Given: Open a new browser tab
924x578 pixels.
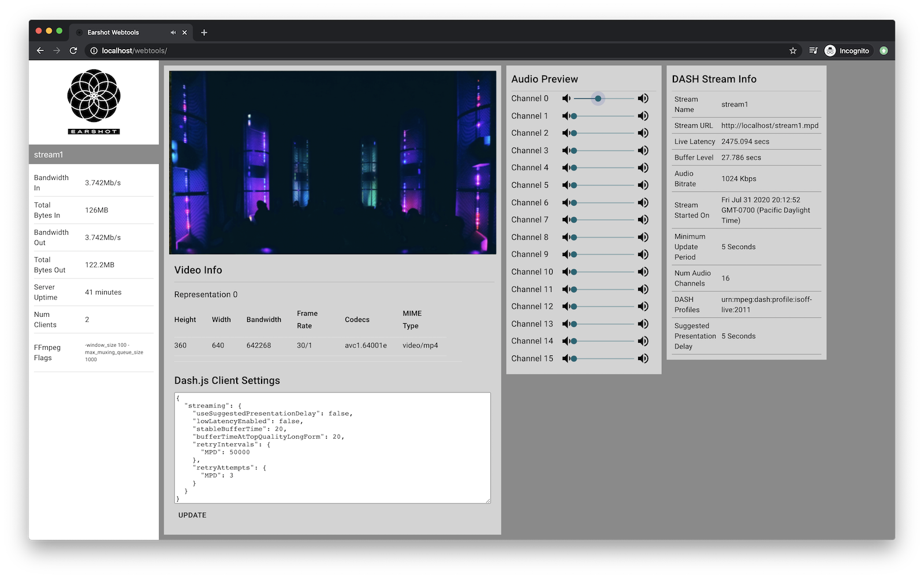Looking at the screenshot, I should [x=204, y=32].
